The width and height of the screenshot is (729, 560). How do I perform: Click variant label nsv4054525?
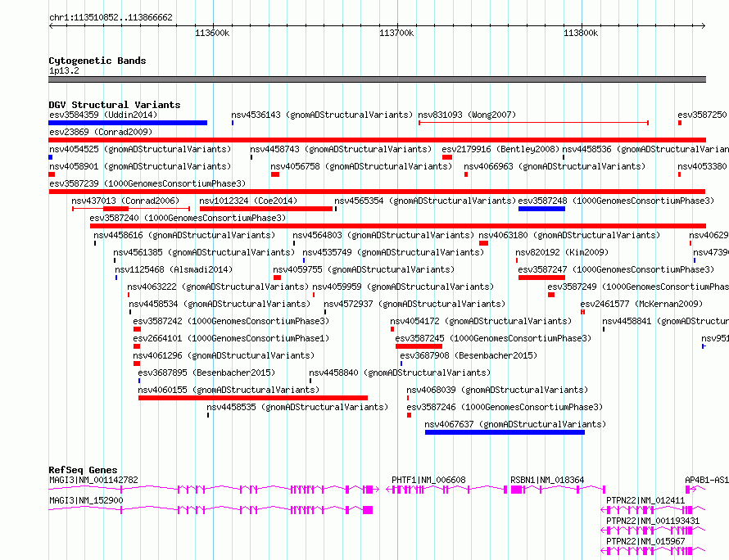coord(140,149)
